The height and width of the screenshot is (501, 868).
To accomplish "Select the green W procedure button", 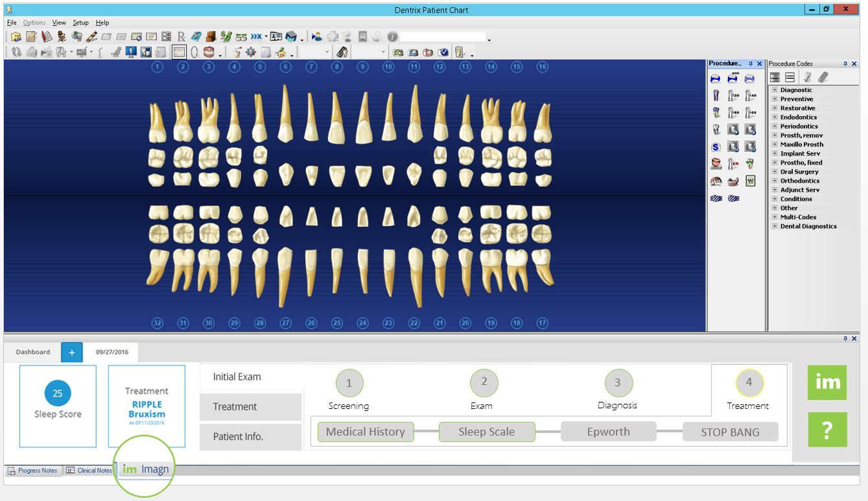I will coord(750,181).
